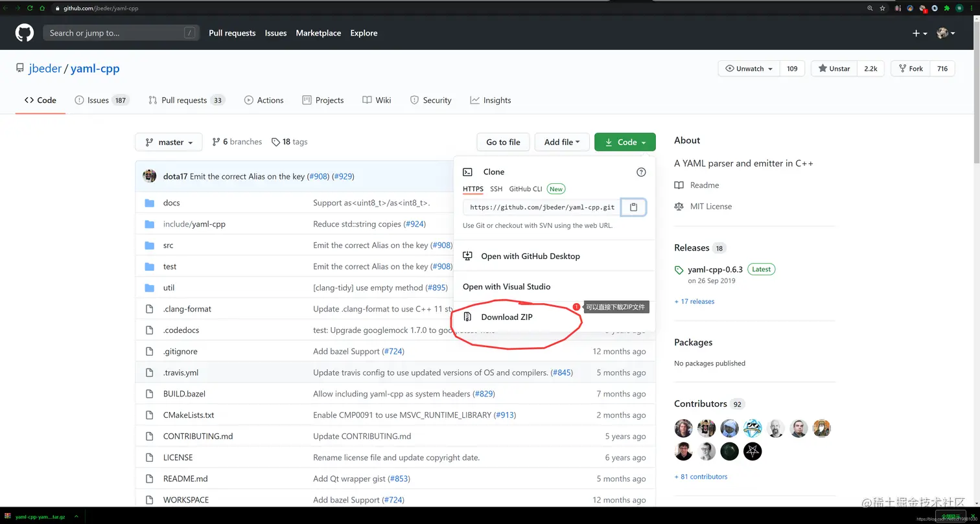Open the create-new plus dropdown

point(920,33)
